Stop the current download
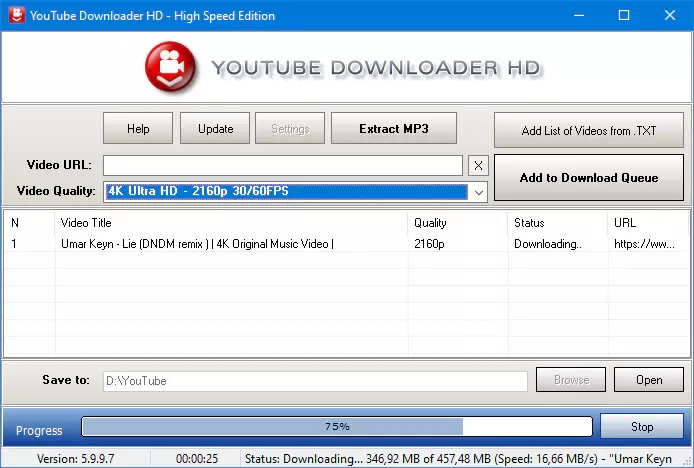This screenshot has width=694, height=468. coord(641,427)
